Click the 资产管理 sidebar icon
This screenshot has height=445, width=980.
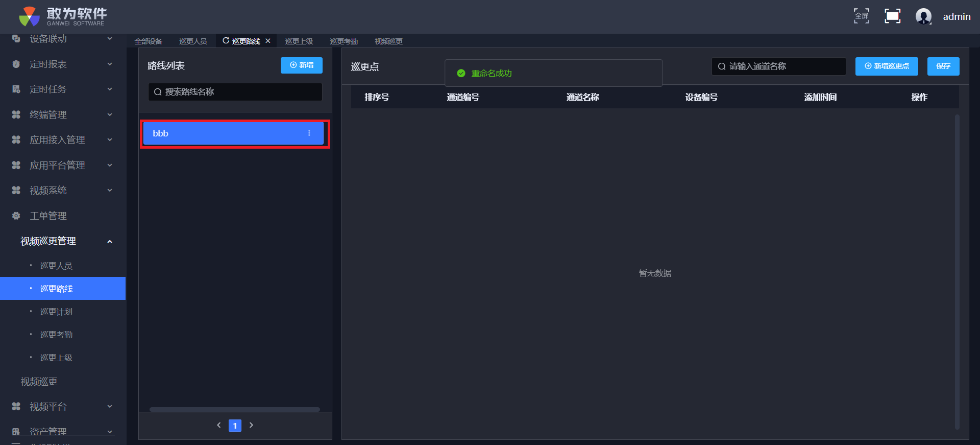coord(16,431)
